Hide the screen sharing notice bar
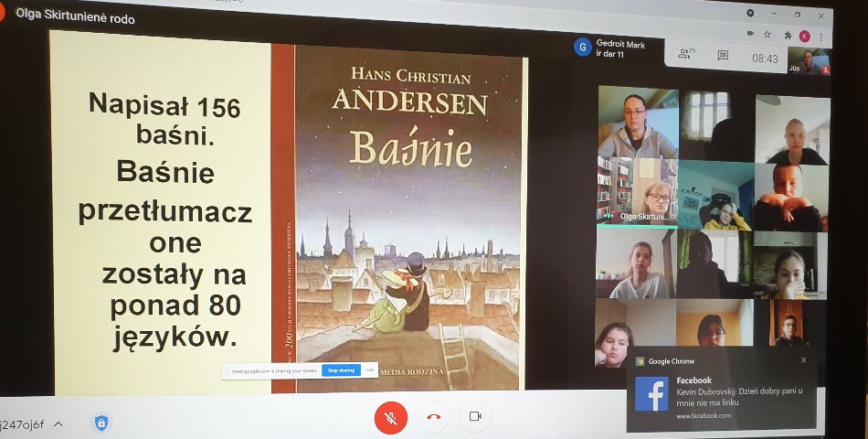 370,370
